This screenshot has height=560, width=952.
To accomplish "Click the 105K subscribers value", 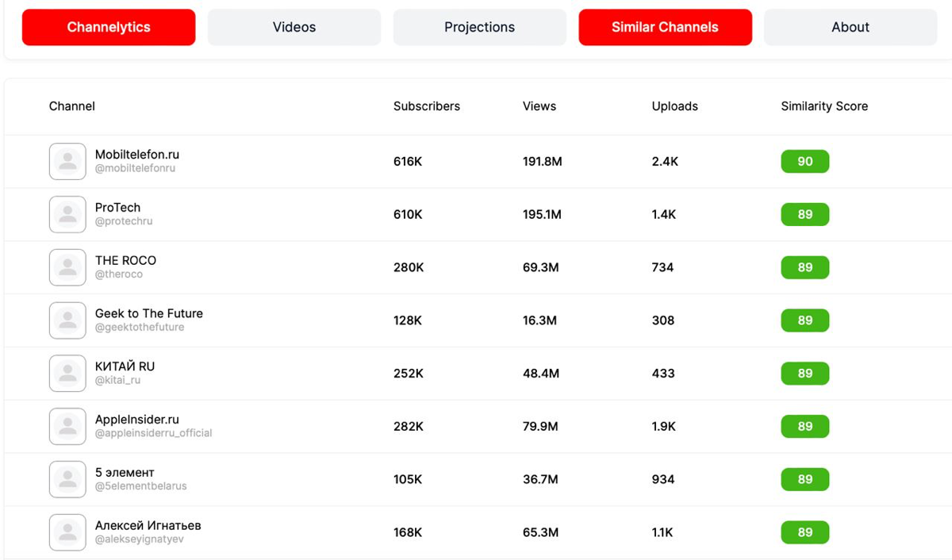I will 408,480.
